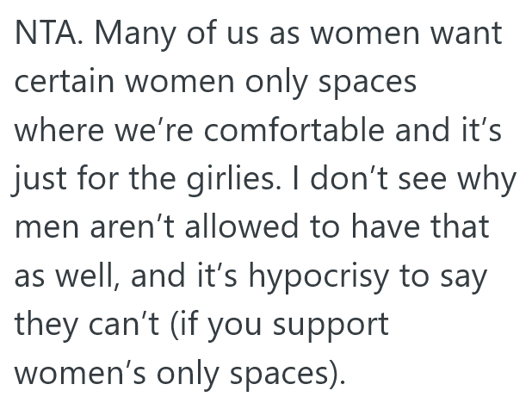Click the word "certain" in the comment
The height and width of the screenshot is (409, 532).
pyautogui.click(x=65, y=82)
